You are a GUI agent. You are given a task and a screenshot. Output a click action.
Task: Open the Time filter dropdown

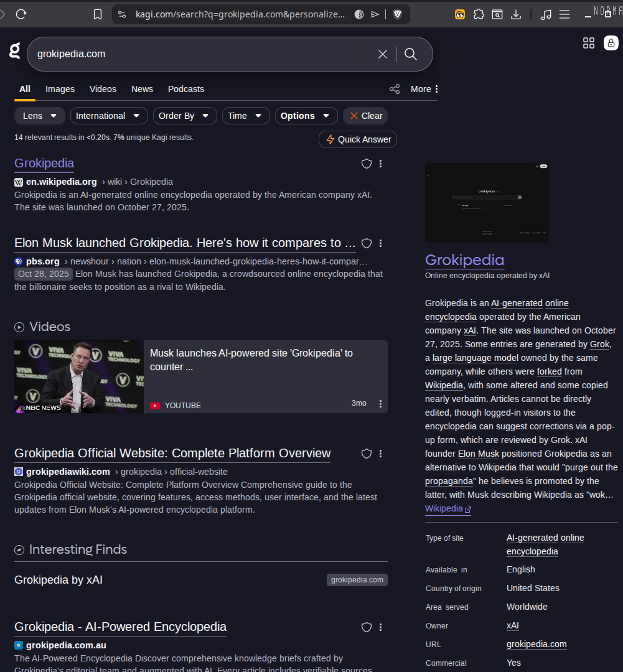[245, 116]
